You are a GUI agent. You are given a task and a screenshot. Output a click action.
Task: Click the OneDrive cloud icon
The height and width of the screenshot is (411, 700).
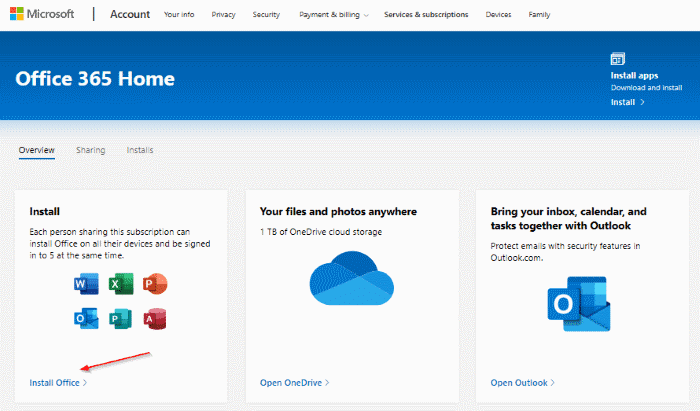click(x=352, y=278)
